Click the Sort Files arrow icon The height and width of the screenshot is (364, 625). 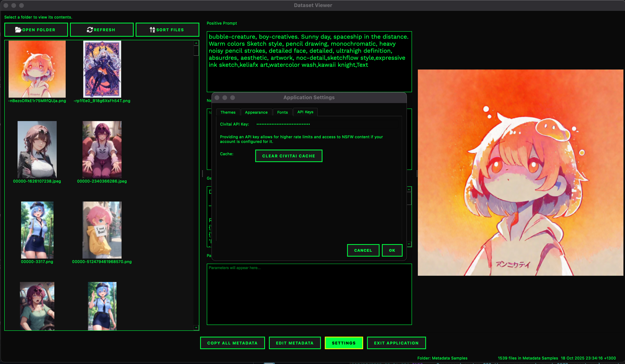click(152, 30)
